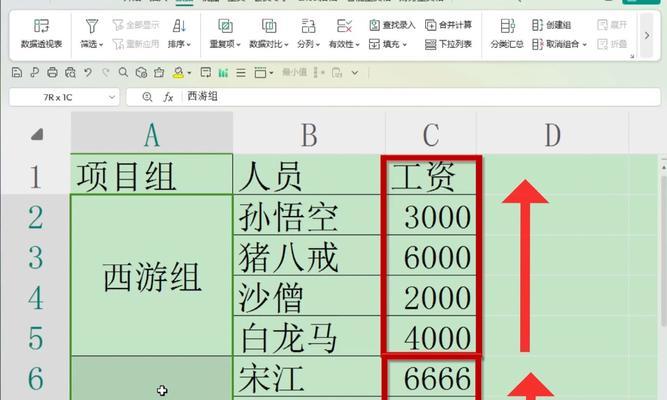Select column B header
Screen dimensions: 667x400
309,134
